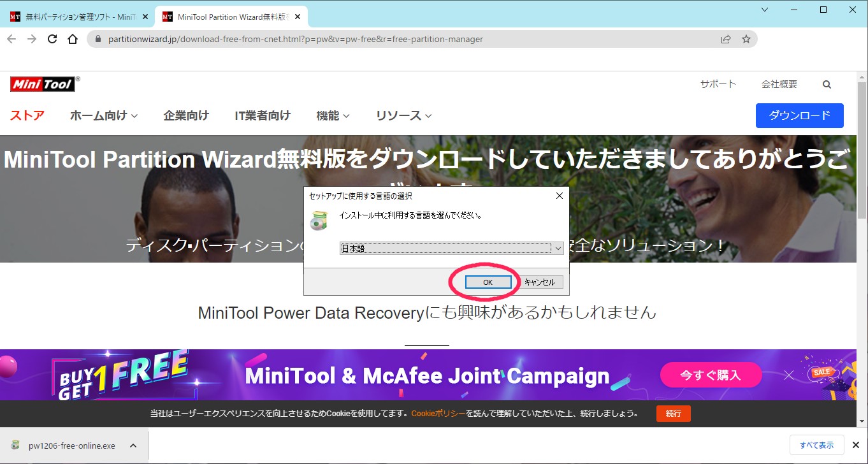Dismiss the promo banner X icon
868x464 pixels.
788,375
